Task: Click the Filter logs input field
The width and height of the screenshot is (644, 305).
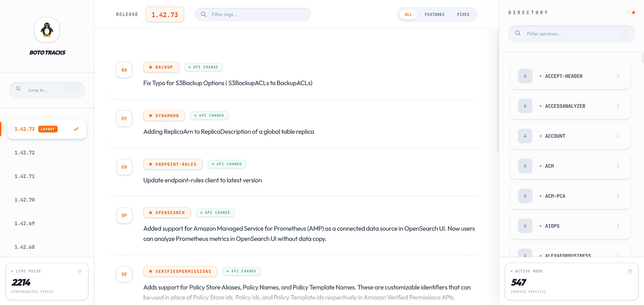Action: click(x=253, y=15)
